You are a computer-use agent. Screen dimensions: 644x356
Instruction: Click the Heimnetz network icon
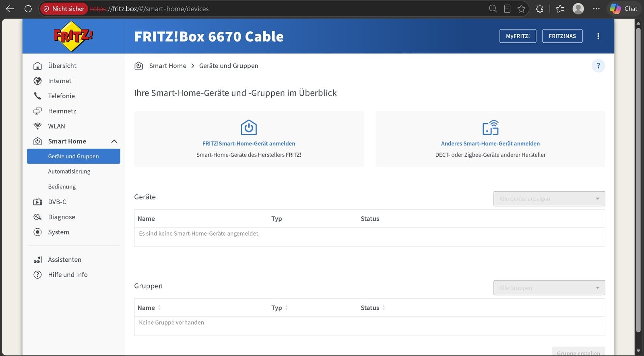pos(37,111)
